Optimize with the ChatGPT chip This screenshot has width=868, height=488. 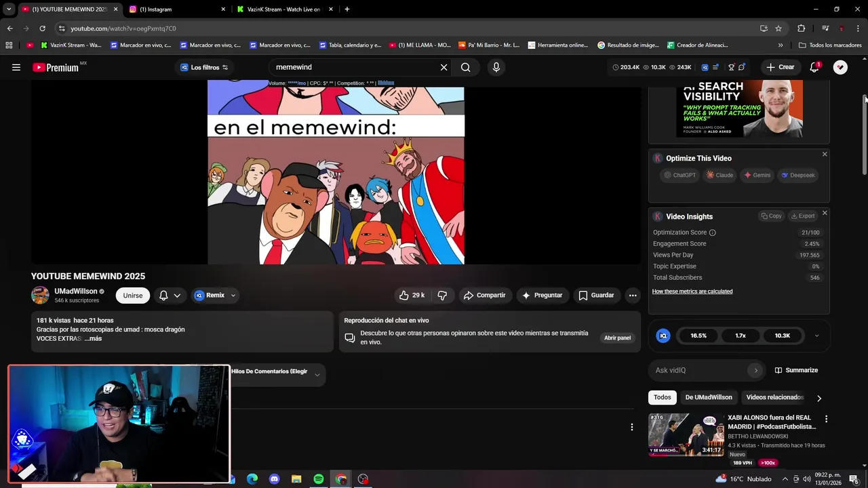pos(679,175)
